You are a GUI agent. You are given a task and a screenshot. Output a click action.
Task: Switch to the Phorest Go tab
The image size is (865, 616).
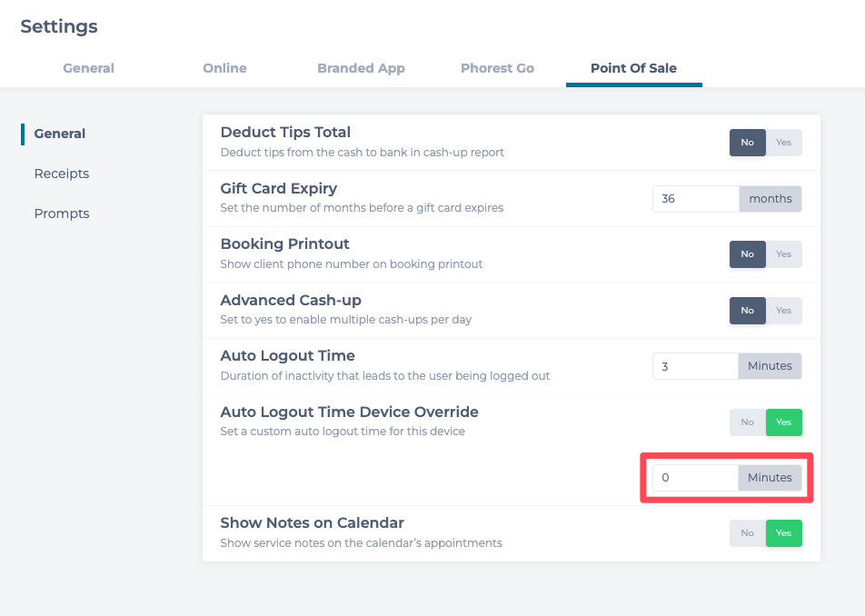(497, 68)
